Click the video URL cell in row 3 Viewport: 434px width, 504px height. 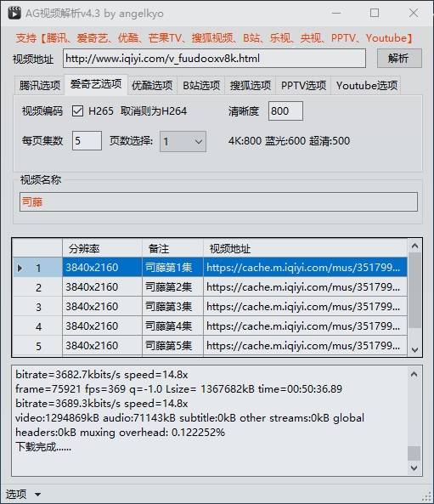click(x=305, y=307)
